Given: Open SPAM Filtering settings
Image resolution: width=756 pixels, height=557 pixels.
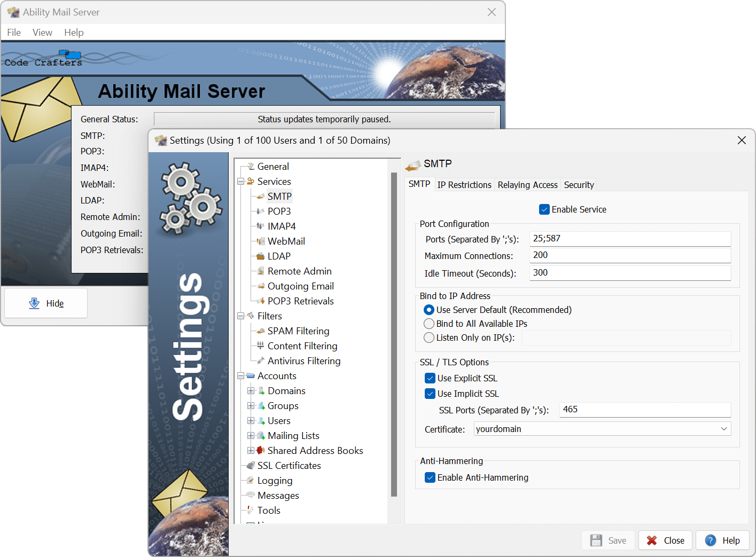Looking at the screenshot, I should coord(298,331).
